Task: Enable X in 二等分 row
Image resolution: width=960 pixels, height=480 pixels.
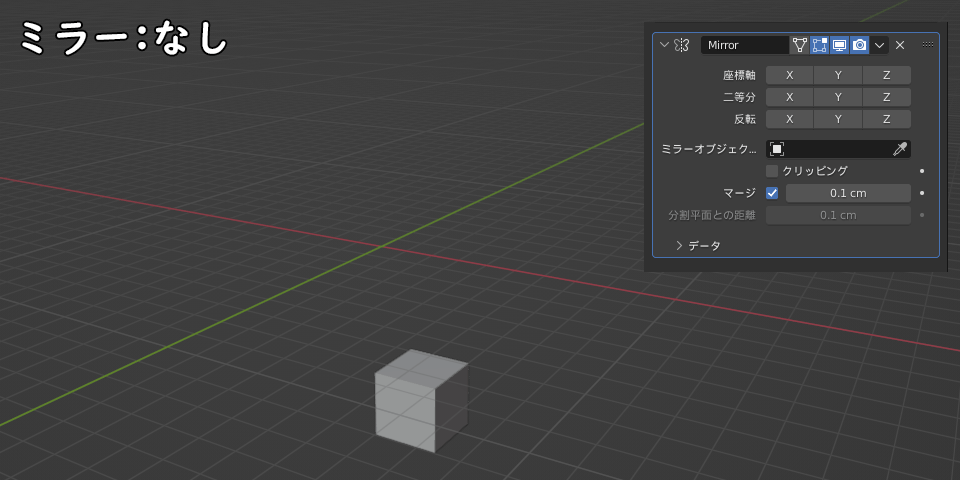Action: 790,97
